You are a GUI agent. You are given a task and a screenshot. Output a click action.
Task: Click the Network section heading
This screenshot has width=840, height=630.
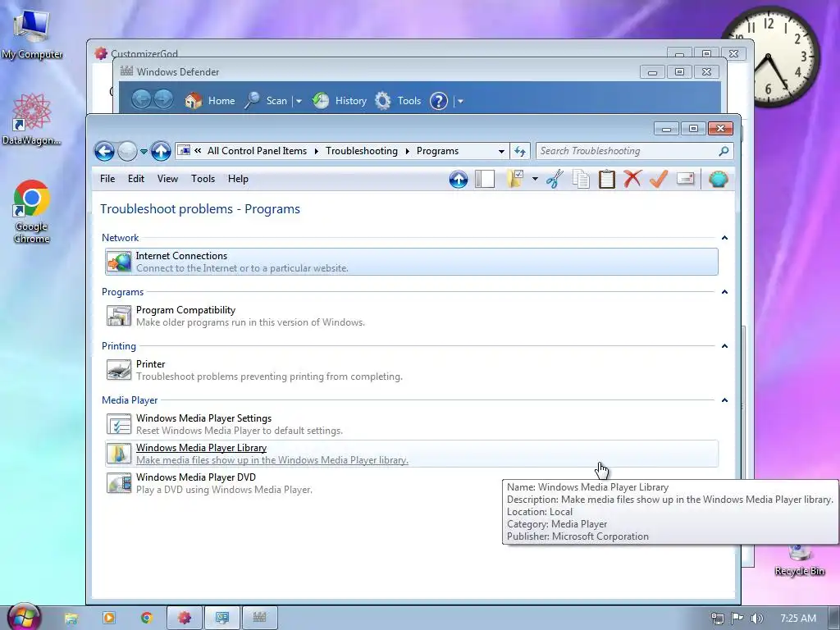pyautogui.click(x=120, y=238)
